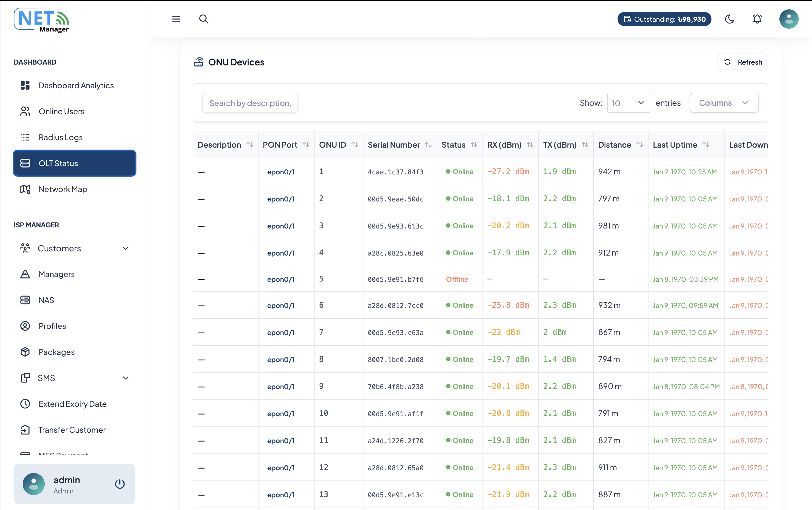
Task: Click the Customers group icon
Action: click(x=25, y=248)
